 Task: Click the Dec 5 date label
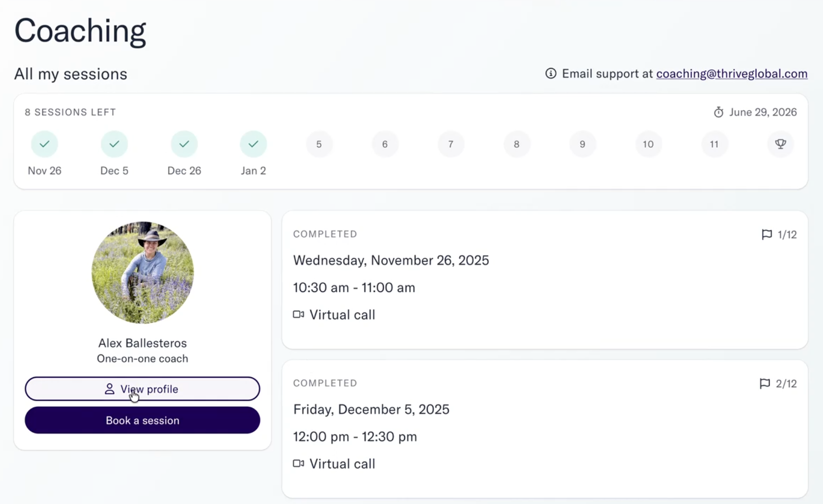114,171
